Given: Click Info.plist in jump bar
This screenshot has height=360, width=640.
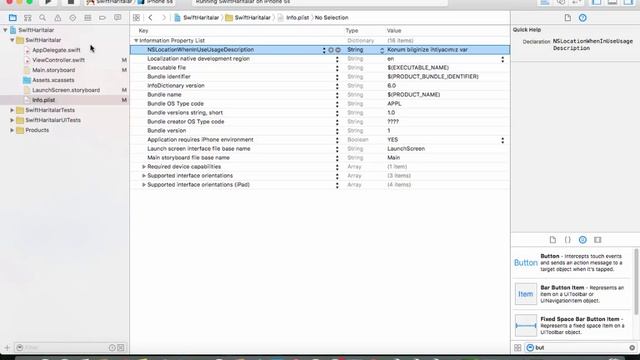Looking at the screenshot, I should point(294,18).
